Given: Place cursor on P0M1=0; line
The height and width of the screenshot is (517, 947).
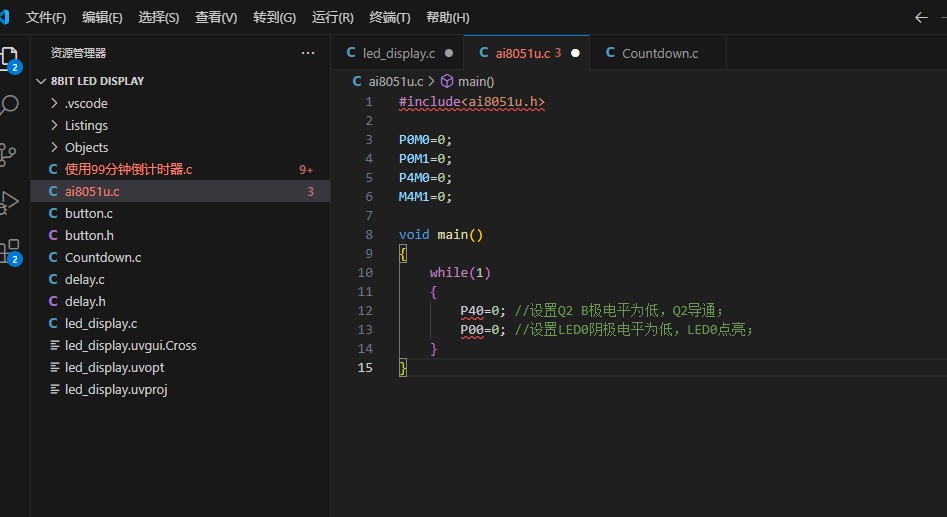Looking at the screenshot, I should [x=425, y=158].
